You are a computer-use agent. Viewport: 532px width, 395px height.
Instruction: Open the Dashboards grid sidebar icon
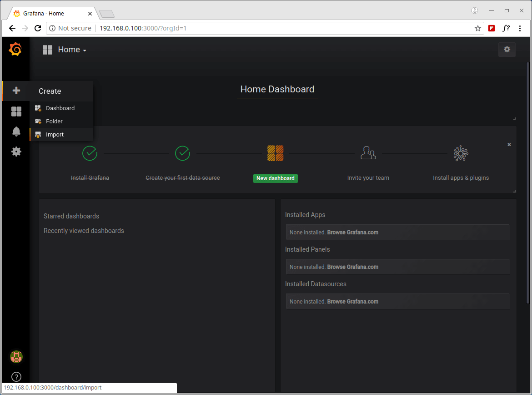[x=16, y=111]
